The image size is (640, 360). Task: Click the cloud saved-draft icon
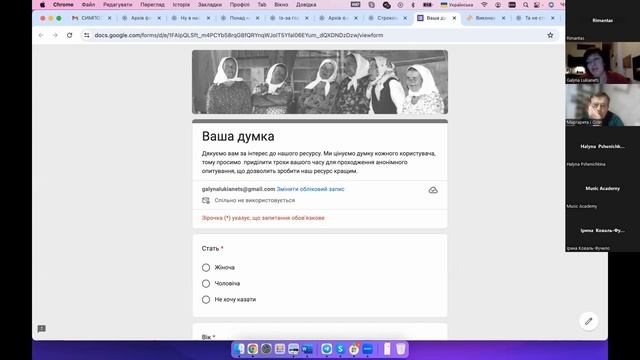pyautogui.click(x=433, y=190)
